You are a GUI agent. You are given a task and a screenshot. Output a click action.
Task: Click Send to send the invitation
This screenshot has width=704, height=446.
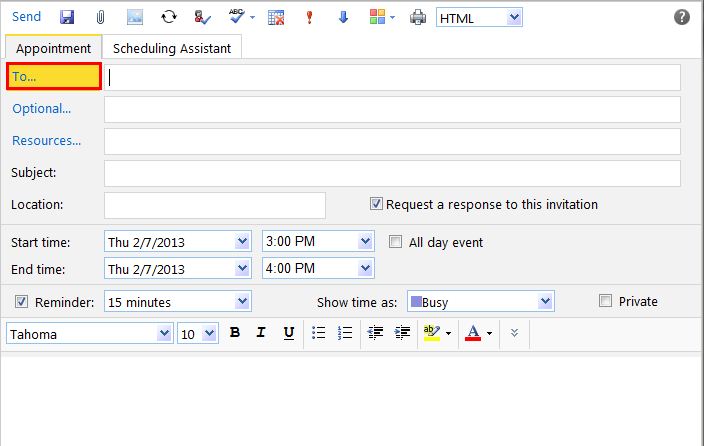click(27, 17)
